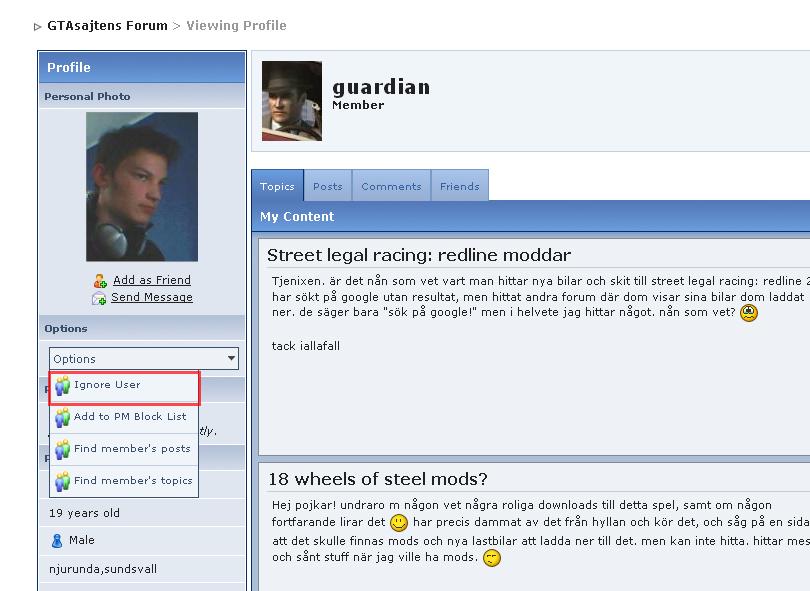Choose Add to PM Block List
Viewport: 810px width, 591px height.
point(124,417)
